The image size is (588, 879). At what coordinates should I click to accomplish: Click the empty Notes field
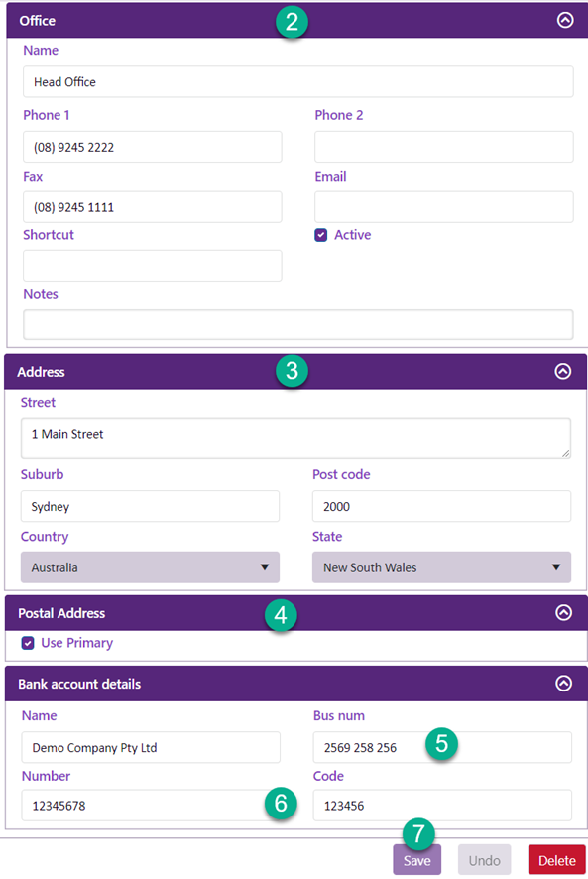click(x=298, y=324)
